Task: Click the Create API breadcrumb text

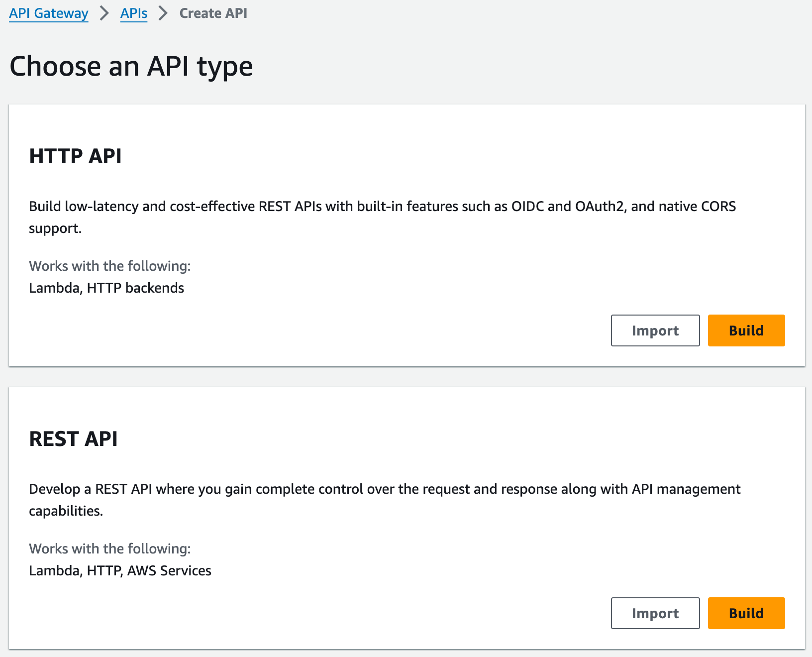Action: point(213,13)
